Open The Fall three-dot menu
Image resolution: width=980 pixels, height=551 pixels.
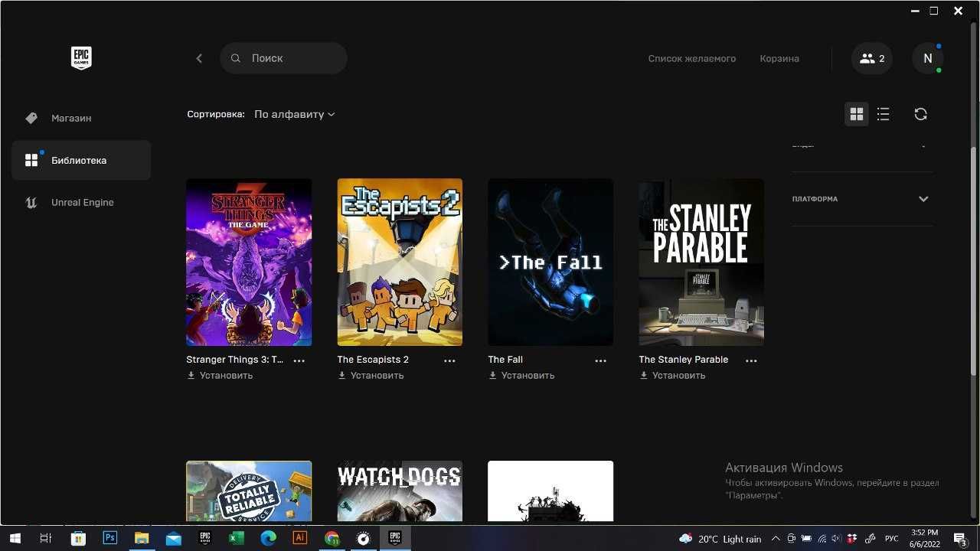click(x=600, y=360)
